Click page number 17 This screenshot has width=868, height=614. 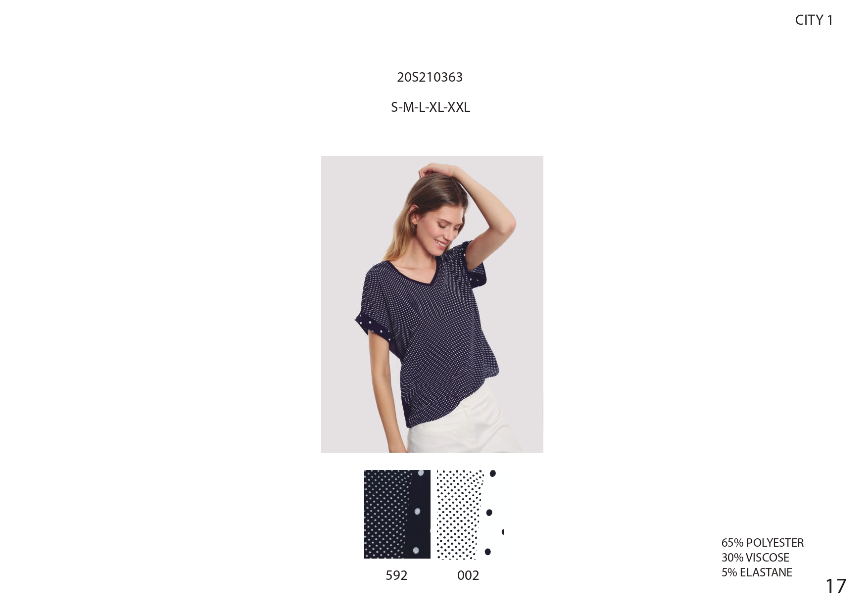point(836,586)
